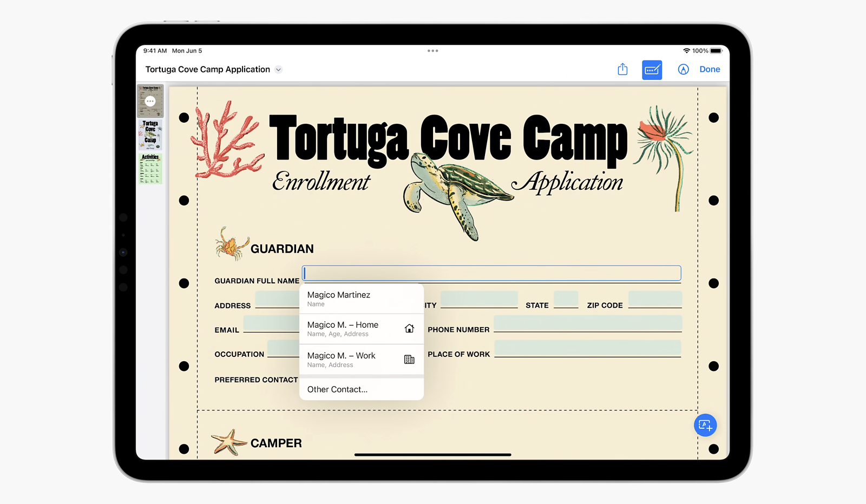The width and height of the screenshot is (866, 504).
Task: Click the State input field
Action: coord(566,299)
